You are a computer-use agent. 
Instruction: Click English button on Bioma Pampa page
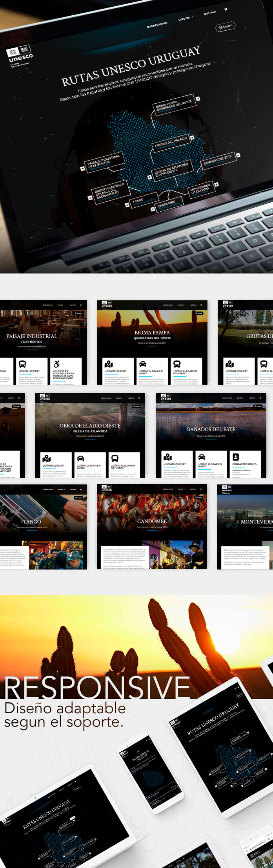pyautogui.click(x=199, y=313)
